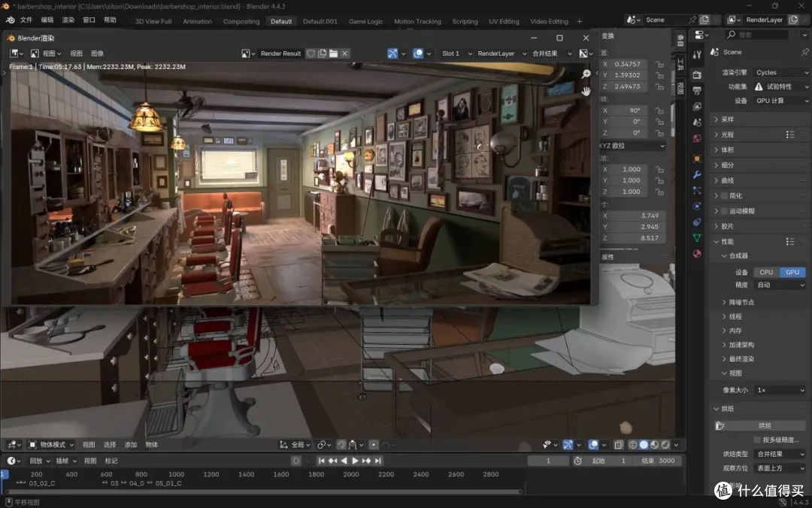The image size is (812, 508).
Task: Open the 渲染引擎 Cycles dropdown
Action: [x=781, y=72]
